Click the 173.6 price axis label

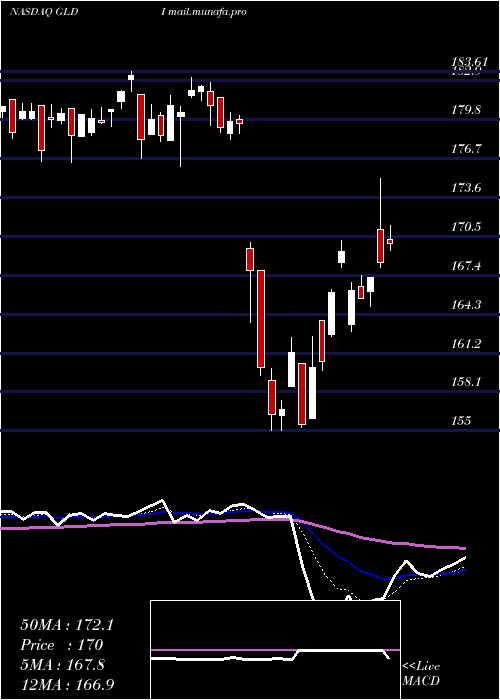click(466, 188)
